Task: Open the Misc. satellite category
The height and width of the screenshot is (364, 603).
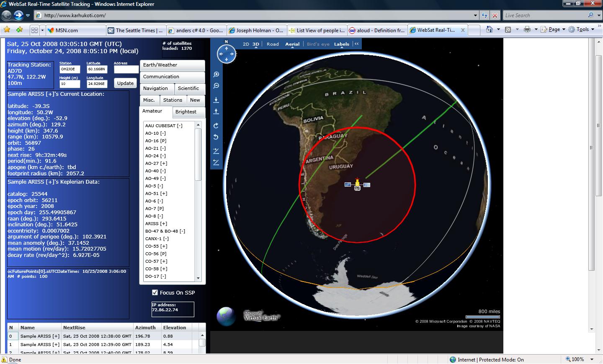Action: tap(149, 100)
